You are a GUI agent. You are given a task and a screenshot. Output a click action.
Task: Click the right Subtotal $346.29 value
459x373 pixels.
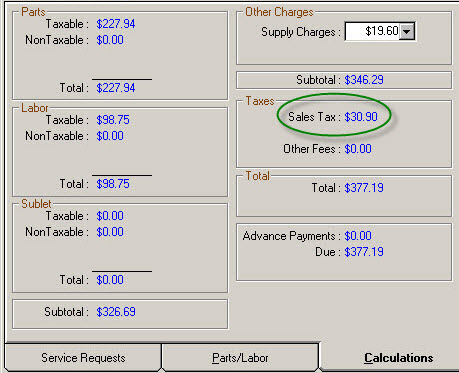pos(364,80)
